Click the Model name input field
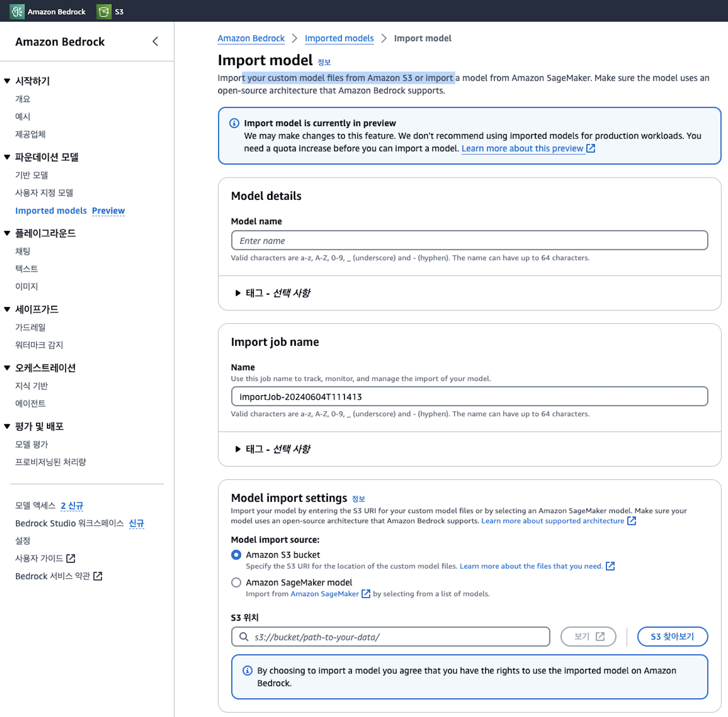Image resolution: width=728 pixels, height=717 pixels. pyautogui.click(x=469, y=240)
